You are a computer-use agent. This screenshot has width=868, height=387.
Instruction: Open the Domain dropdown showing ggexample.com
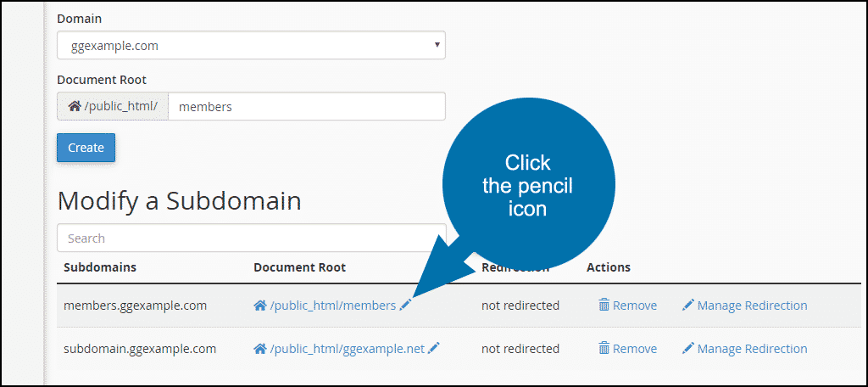click(x=251, y=45)
